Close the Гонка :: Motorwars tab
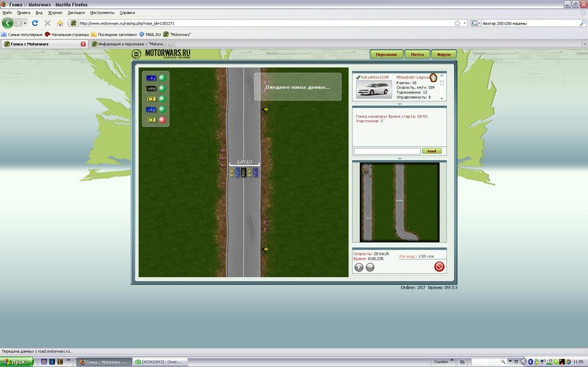 tap(83, 44)
